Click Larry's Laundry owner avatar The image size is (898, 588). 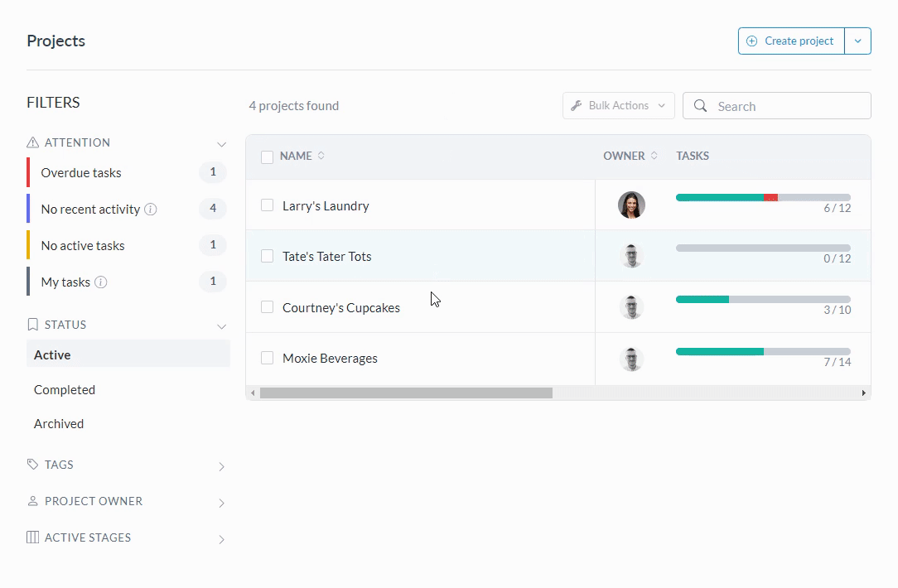[x=631, y=205]
